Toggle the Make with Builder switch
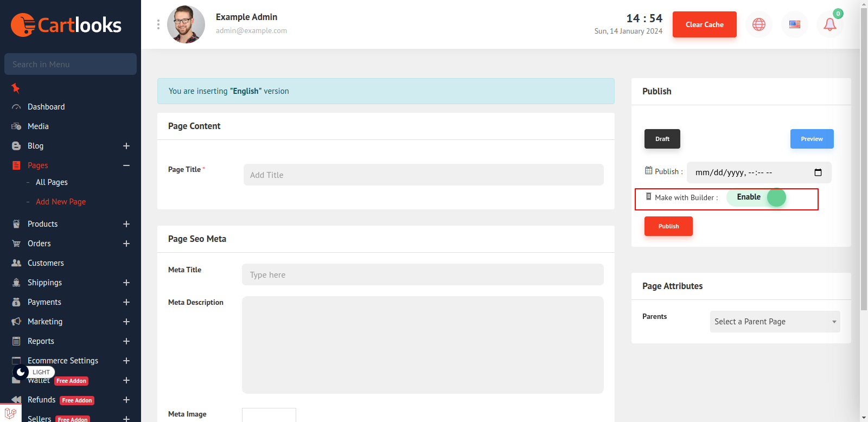 click(x=757, y=197)
